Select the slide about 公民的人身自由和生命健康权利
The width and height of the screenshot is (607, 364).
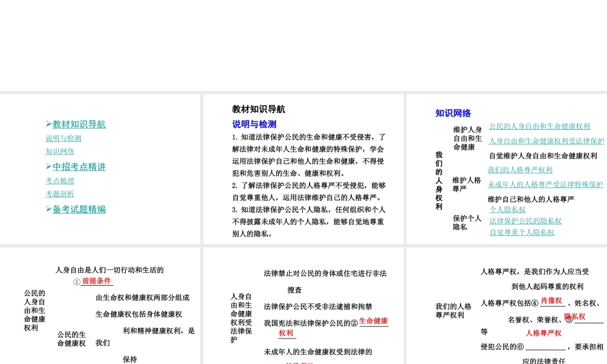pos(100,306)
